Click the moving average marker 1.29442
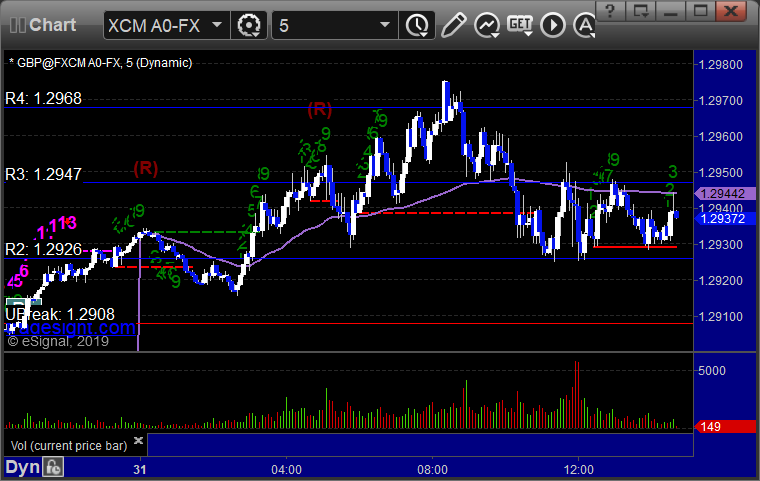Image resolution: width=760 pixels, height=481 pixels. coord(723,193)
